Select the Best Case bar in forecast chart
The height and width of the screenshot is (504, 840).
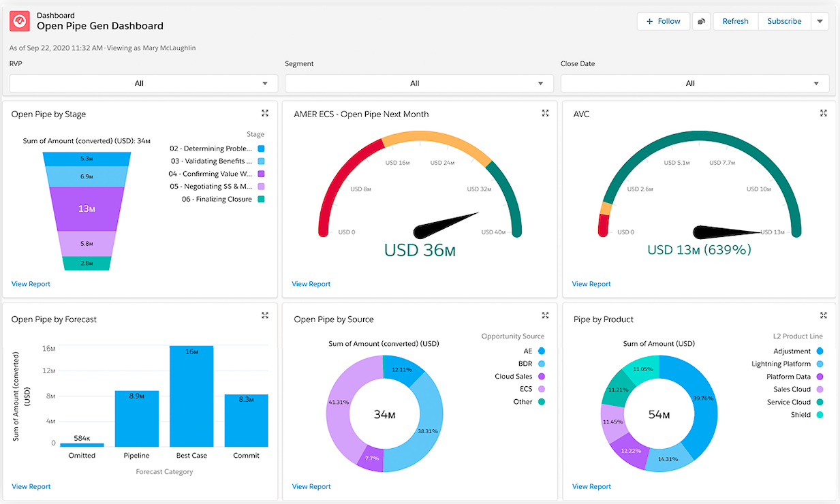pyautogui.click(x=191, y=396)
